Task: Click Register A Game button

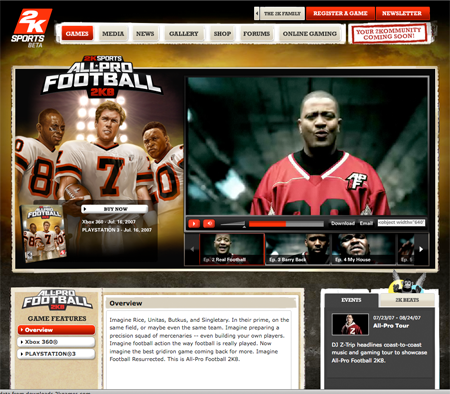Action: [340, 13]
